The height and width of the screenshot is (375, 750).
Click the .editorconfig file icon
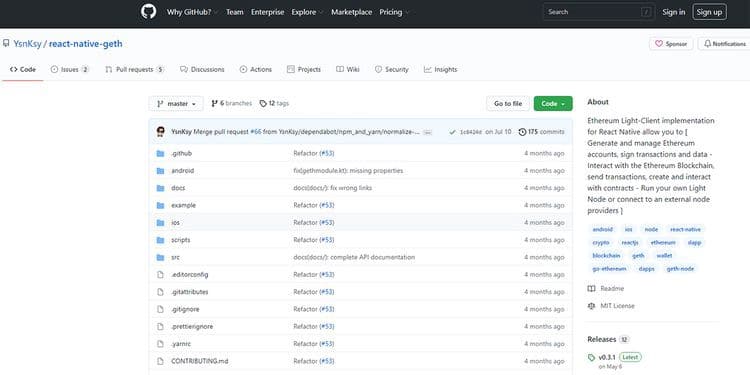[160, 275]
